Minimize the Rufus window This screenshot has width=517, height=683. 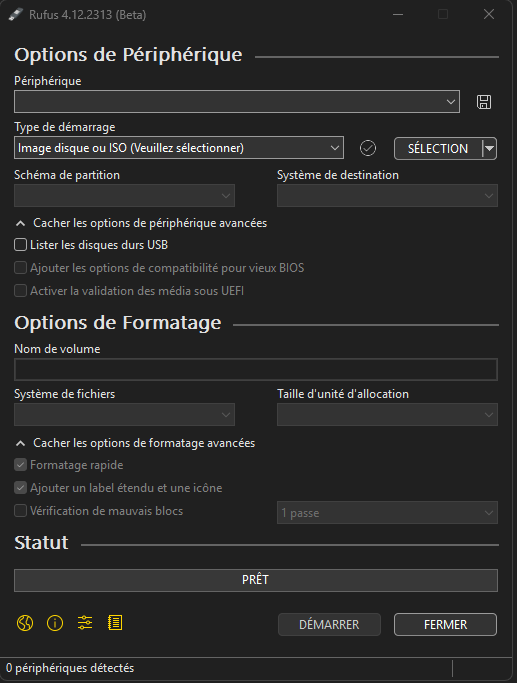[x=398, y=14]
